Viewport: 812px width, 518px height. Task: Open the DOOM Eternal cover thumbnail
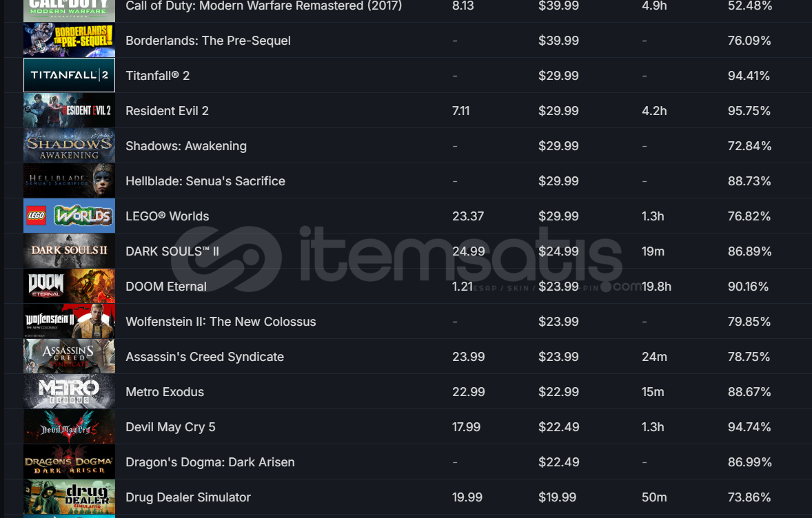[69, 286]
